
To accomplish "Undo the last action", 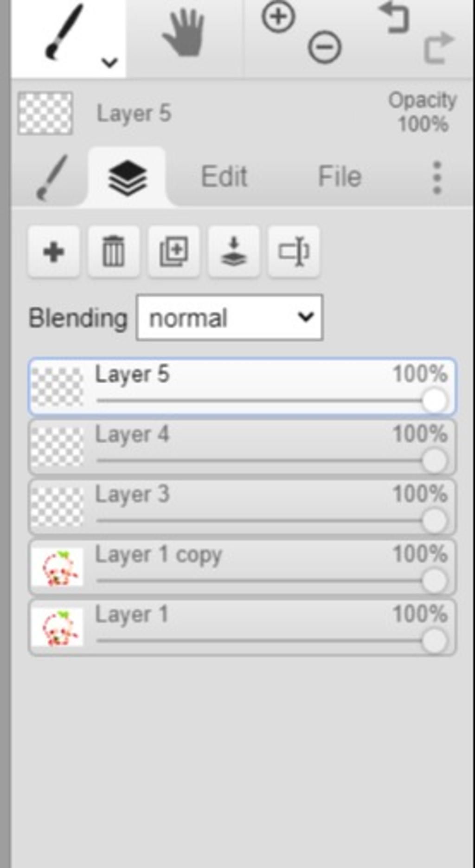I will pos(394,18).
